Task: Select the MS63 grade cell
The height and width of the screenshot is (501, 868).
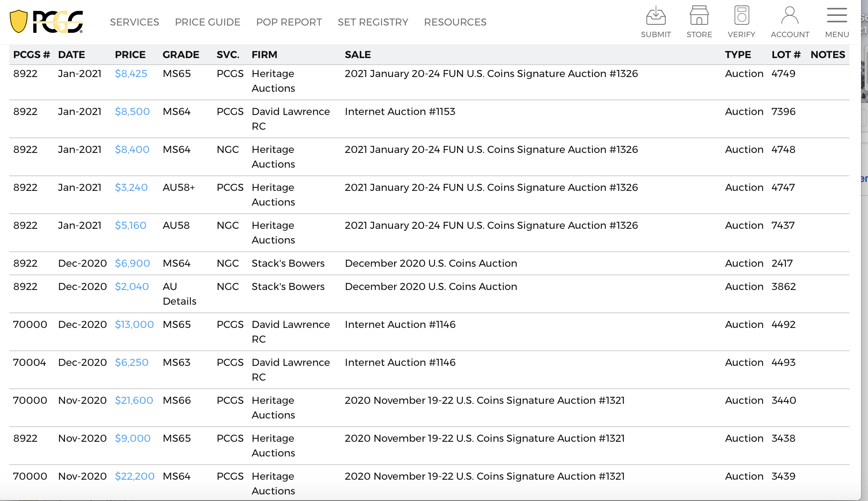Action: coord(176,362)
